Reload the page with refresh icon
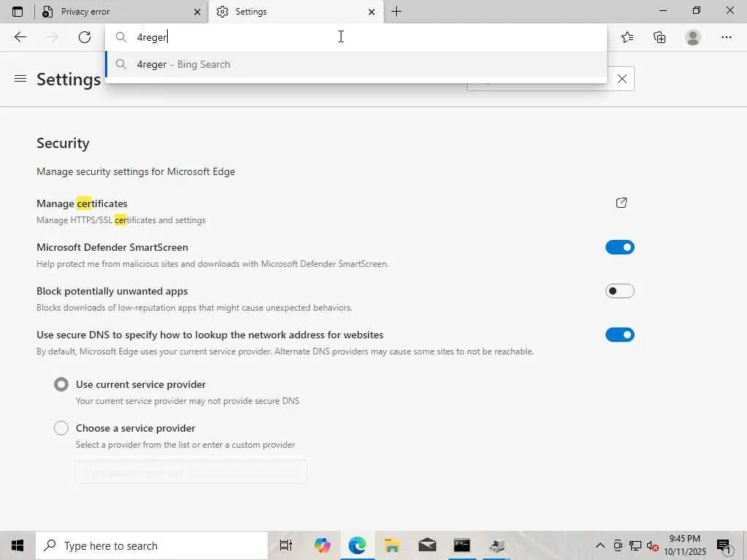 (85, 37)
